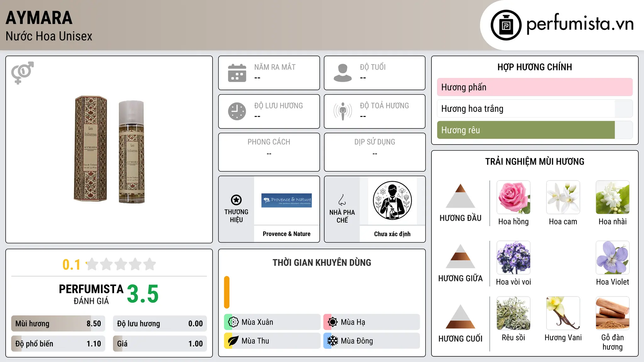This screenshot has width=644, height=362.
Task: Click the Hoa nhài jasmine image
Action: point(613,197)
